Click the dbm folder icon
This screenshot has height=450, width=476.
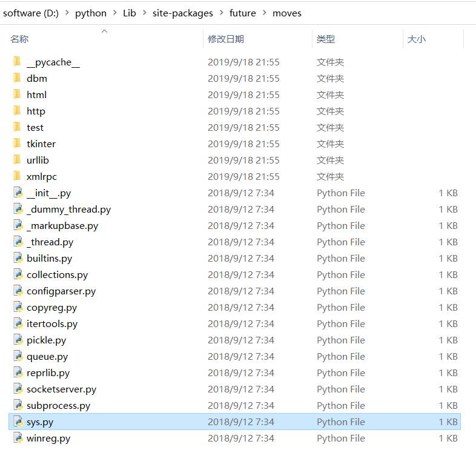point(18,78)
